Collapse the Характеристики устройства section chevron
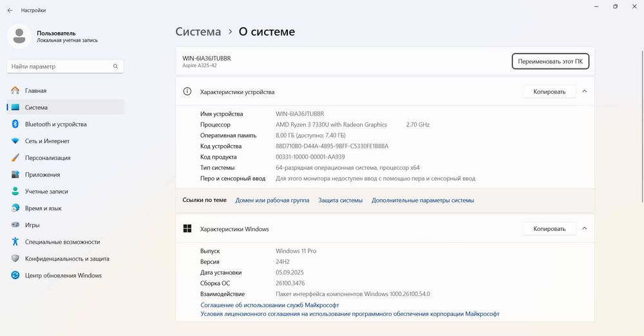Screen dimensions: 644x336 pyautogui.click(x=585, y=92)
